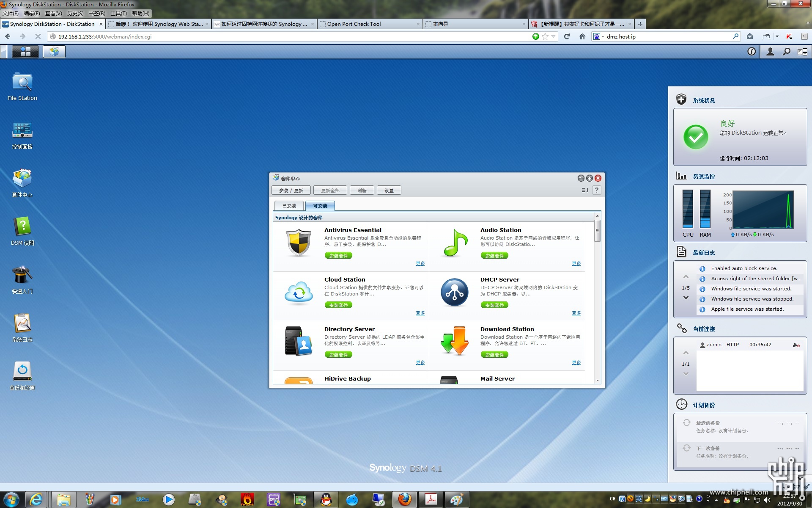Open the search engine dropdown in Firefox
Screen dimensions: 812x508
[x=598, y=36]
